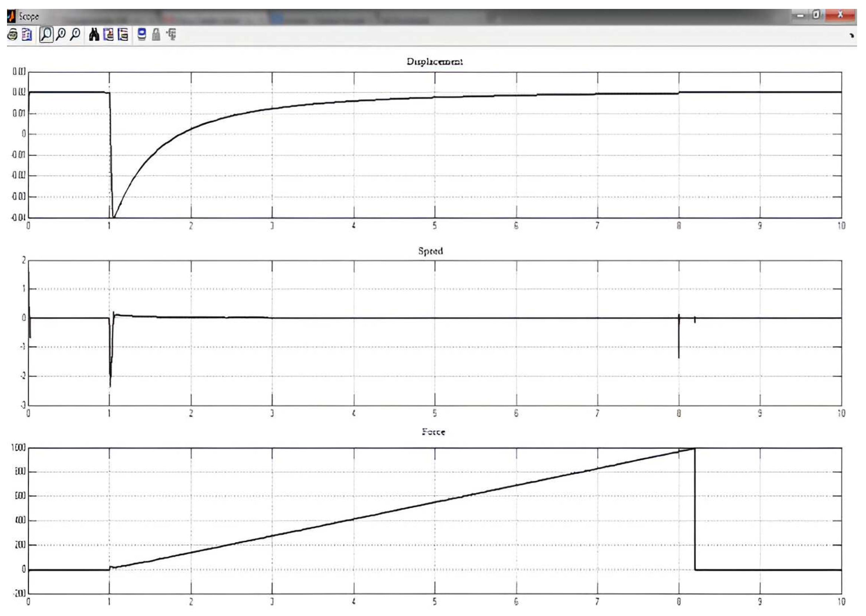Select the Zoom X-axis tool
Viewport: 866px width, 616px height.
click(61, 35)
